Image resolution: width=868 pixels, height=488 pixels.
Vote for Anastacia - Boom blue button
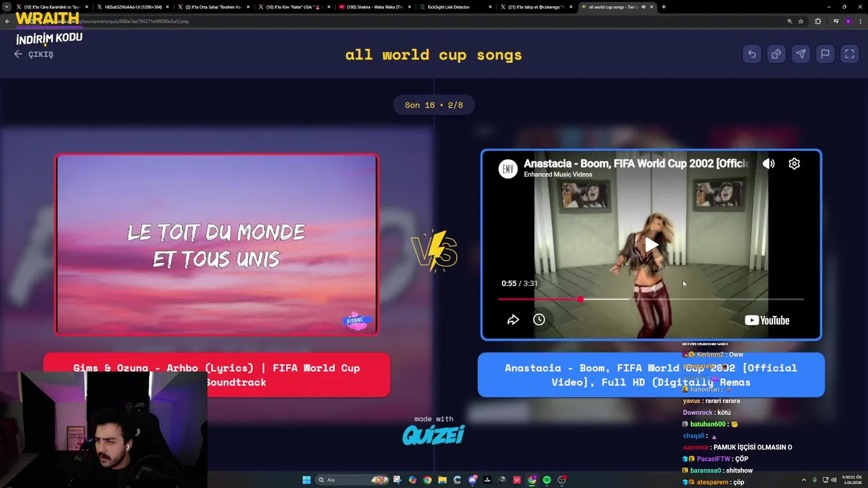coord(651,375)
